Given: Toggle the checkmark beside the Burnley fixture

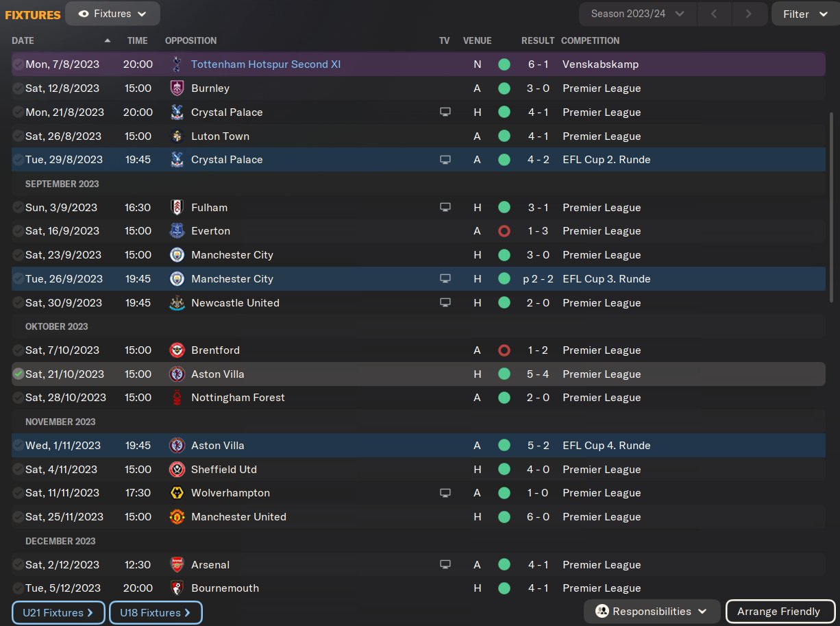Looking at the screenshot, I should tap(18, 88).
